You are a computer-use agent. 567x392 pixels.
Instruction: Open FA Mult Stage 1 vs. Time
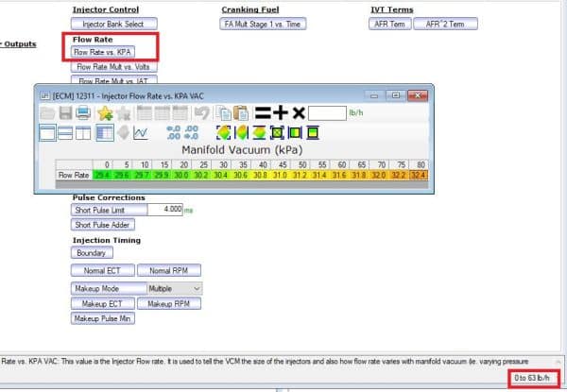click(263, 25)
